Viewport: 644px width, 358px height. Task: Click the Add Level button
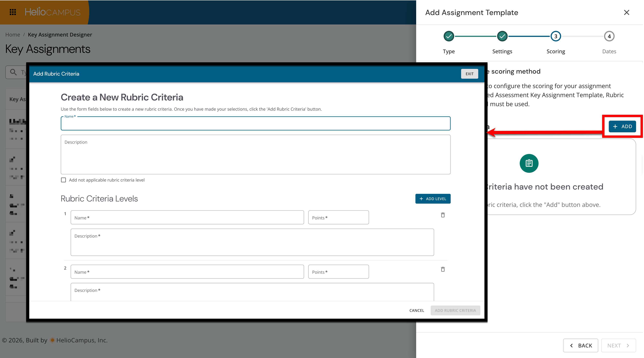point(433,199)
